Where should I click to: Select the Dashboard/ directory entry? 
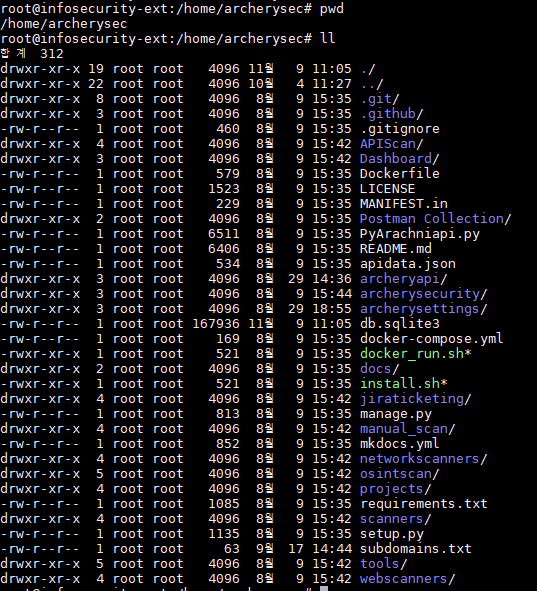(x=399, y=159)
